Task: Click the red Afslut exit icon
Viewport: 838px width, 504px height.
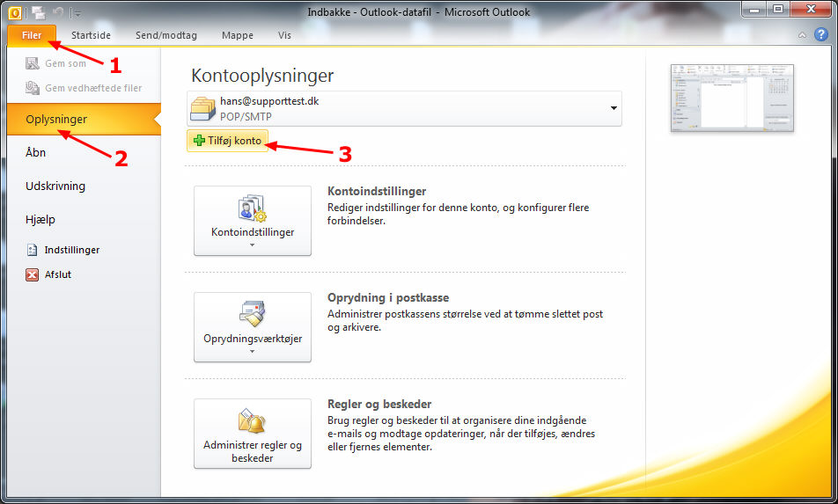Action: tap(33, 274)
